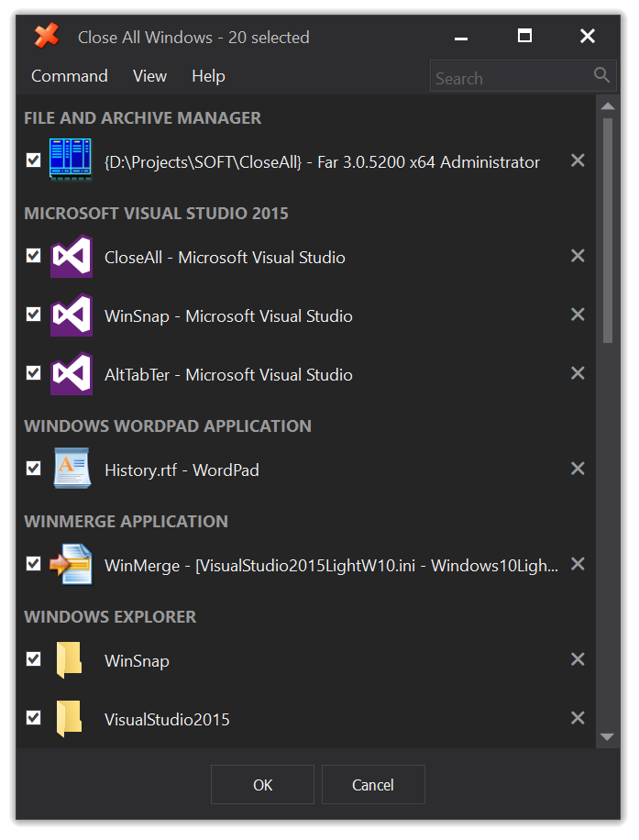
Task: Click the Far Manager app icon
Action: [x=71, y=160]
